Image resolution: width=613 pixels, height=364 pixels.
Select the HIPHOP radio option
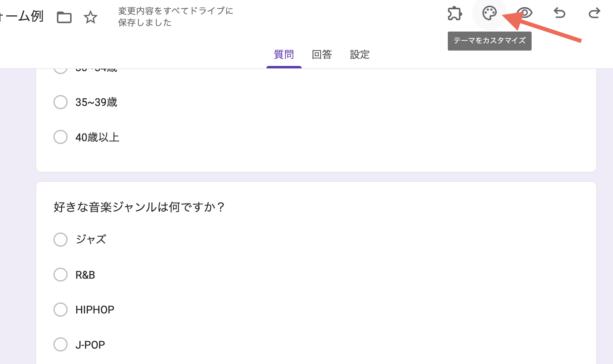click(x=60, y=309)
